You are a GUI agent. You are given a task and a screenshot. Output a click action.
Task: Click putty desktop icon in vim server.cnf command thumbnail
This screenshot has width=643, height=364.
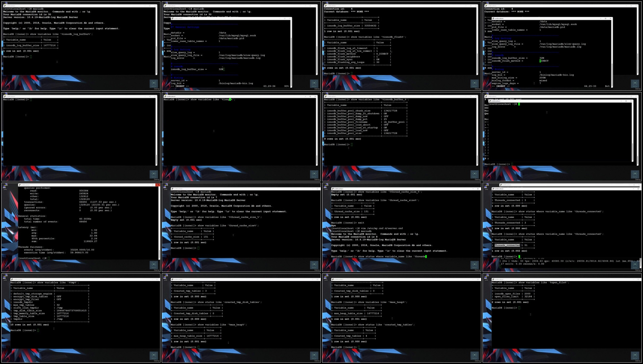(326, 186)
